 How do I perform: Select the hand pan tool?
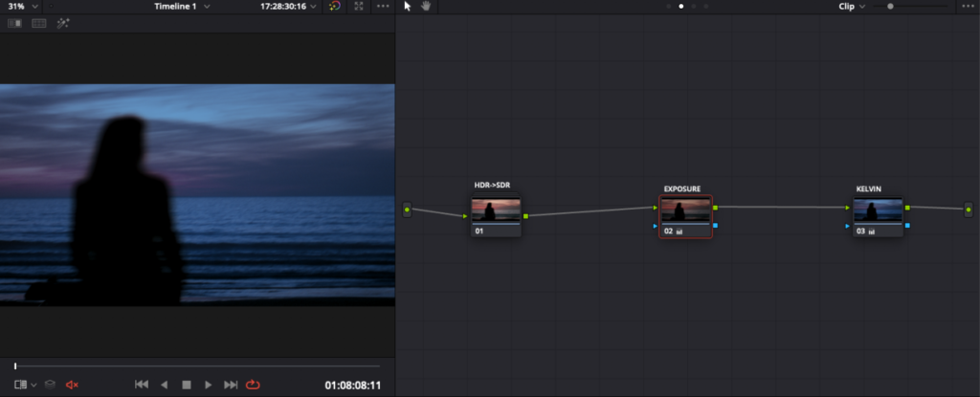(426, 7)
